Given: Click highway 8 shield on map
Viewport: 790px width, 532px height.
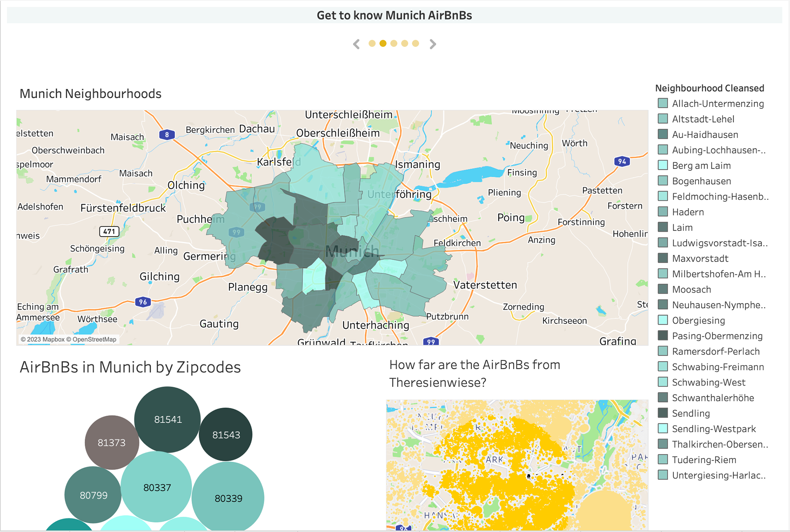Looking at the screenshot, I should point(167,134).
